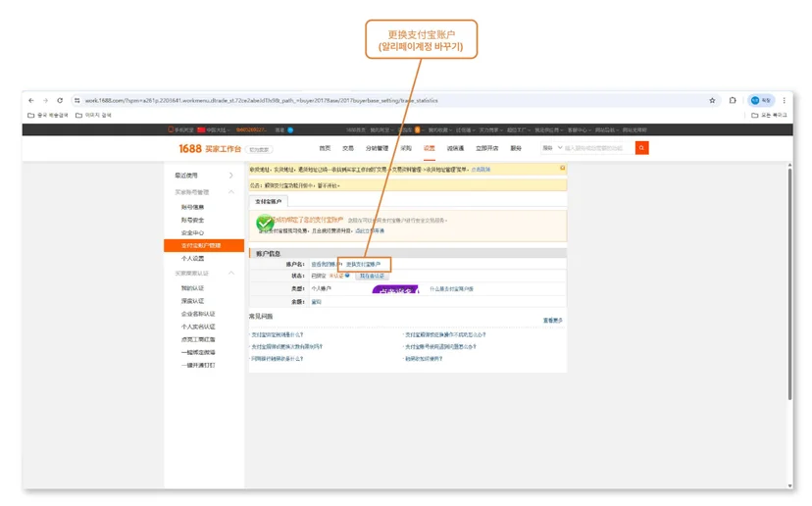
Task: Collapse the 买家账号管理 sidebar section
Action: click(x=231, y=192)
